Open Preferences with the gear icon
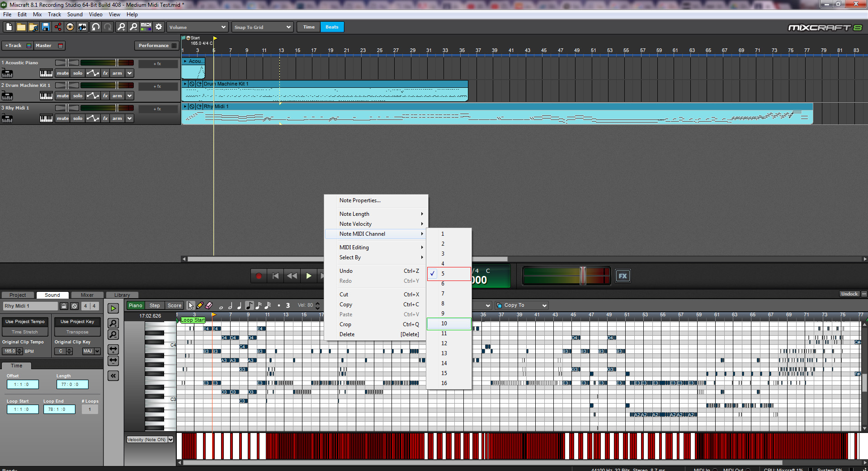868x471 pixels. [159, 27]
